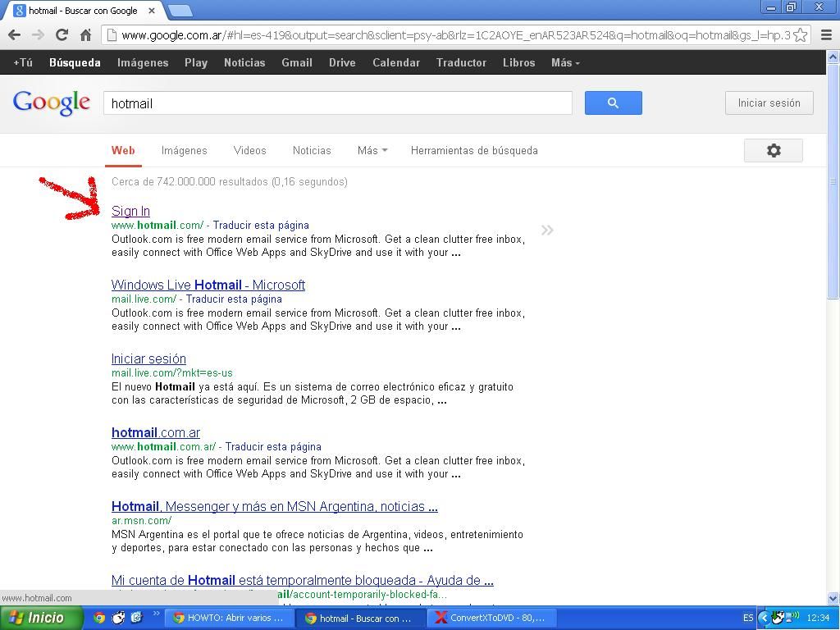Switch to hotmail - Buscar con taskbar window
The height and width of the screenshot is (630, 840).
click(x=361, y=618)
